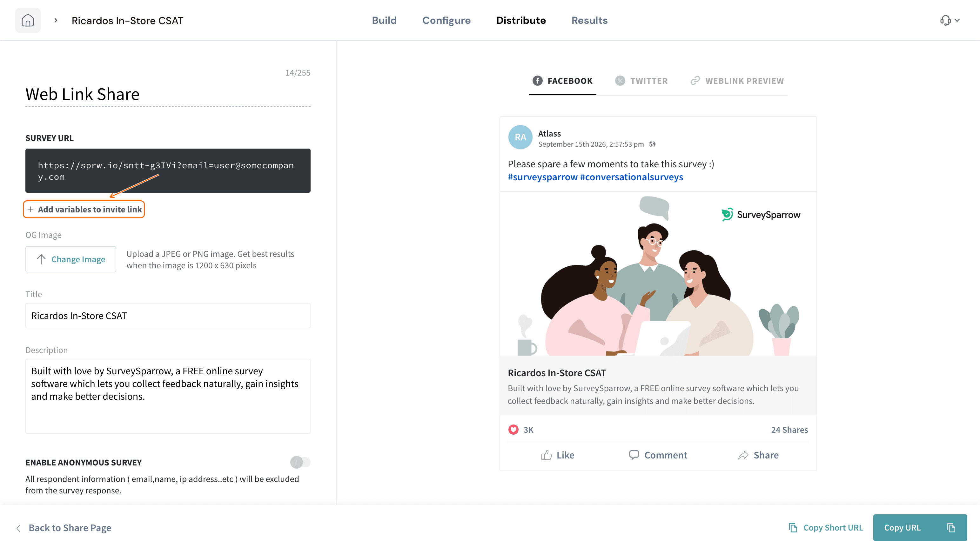Click the globe privacy icon

pos(652,144)
